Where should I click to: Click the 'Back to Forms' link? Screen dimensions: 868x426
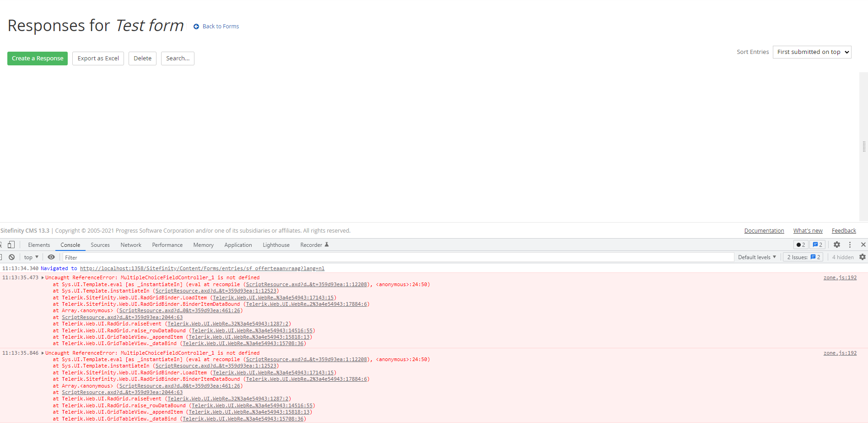(x=220, y=26)
